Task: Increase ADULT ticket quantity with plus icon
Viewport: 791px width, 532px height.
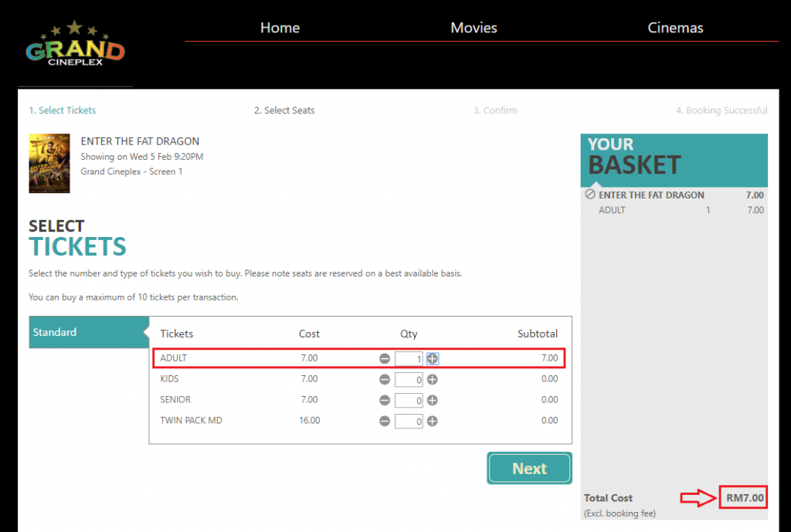Action: click(433, 358)
